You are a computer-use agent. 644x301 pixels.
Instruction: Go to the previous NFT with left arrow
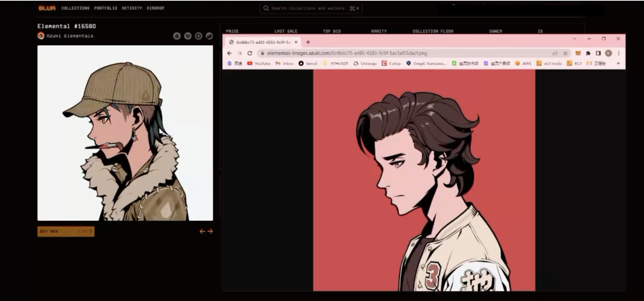202,232
